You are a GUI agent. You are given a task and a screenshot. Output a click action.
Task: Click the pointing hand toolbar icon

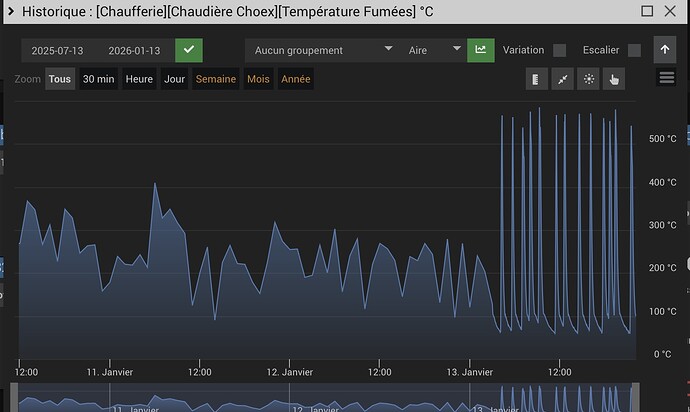[614, 79]
